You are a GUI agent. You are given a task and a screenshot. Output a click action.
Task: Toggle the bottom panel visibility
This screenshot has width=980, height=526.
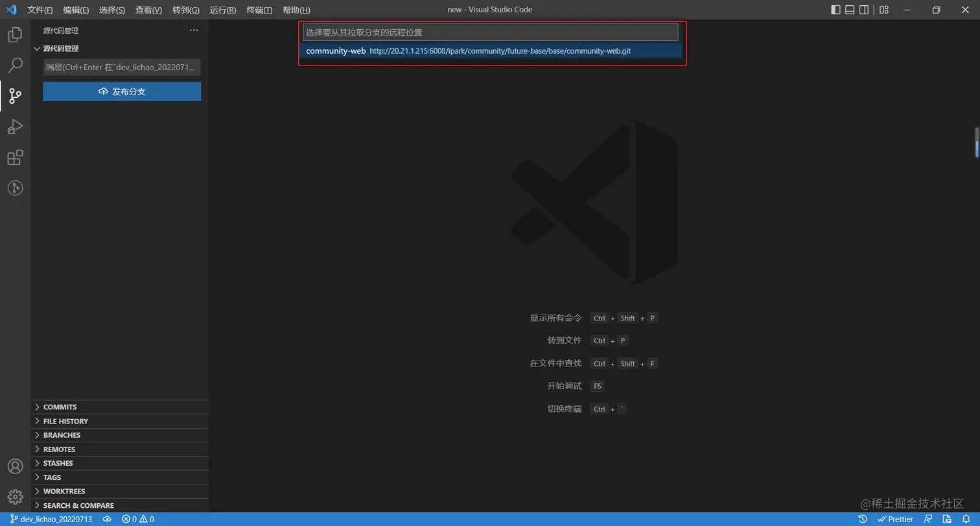(850, 10)
